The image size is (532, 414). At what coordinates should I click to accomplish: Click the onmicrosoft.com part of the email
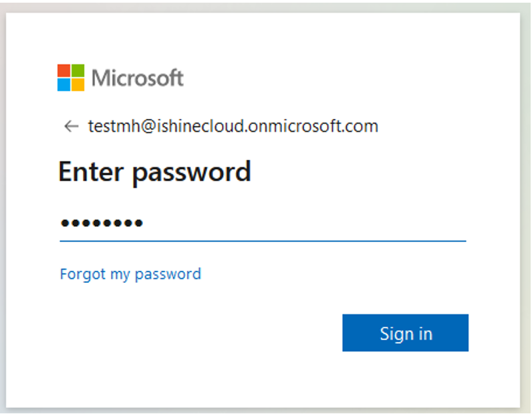pyautogui.click(x=313, y=126)
